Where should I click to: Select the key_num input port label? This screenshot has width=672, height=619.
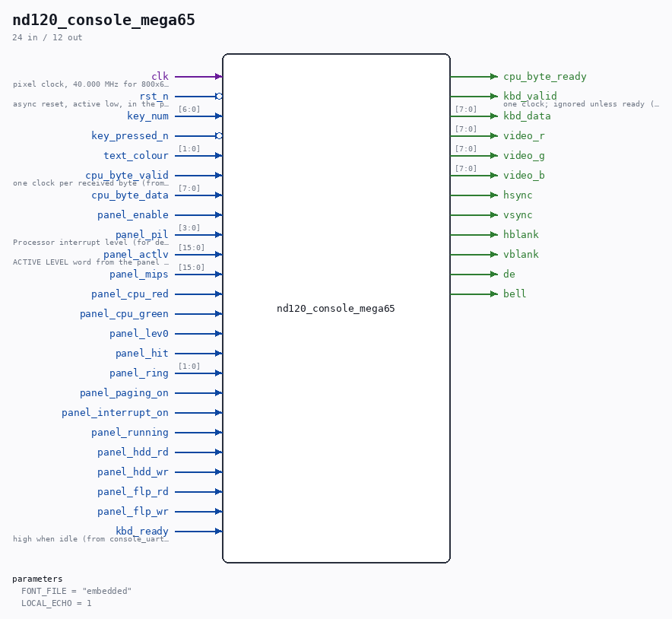pos(148,116)
